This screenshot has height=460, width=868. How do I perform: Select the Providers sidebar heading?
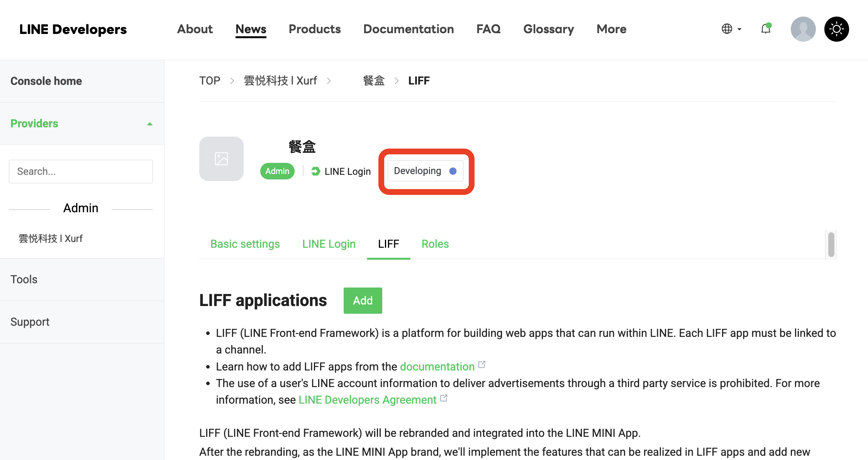click(x=34, y=123)
